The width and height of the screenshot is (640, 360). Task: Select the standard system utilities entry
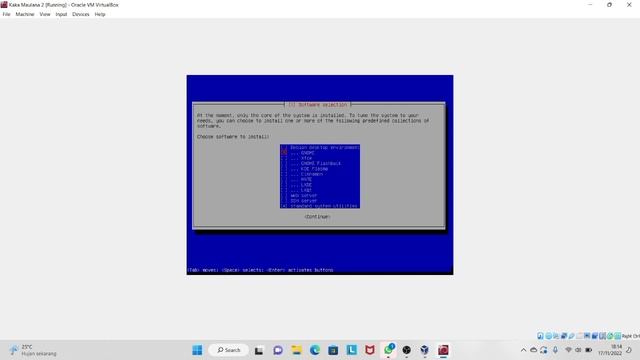(320, 206)
